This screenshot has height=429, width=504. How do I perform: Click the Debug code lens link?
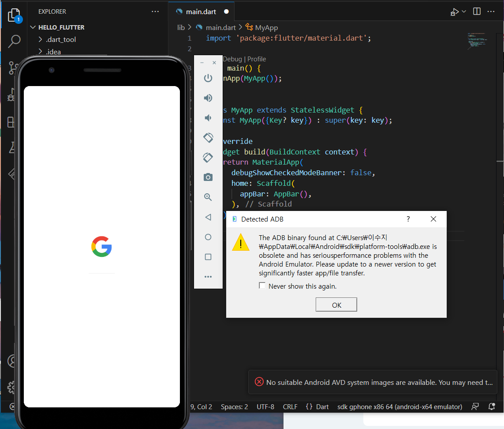tap(232, 59)
